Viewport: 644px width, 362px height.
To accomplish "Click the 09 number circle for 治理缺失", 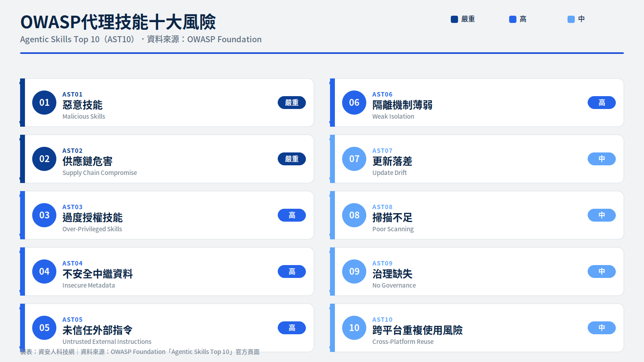I will [x=354, y=271].
